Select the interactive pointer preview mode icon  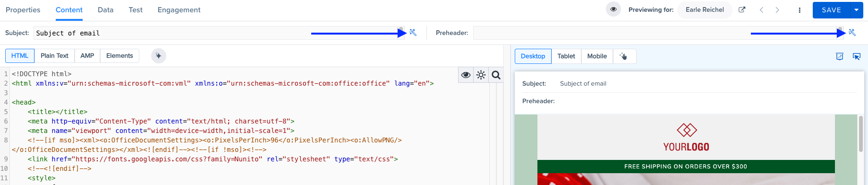(624, 56)
